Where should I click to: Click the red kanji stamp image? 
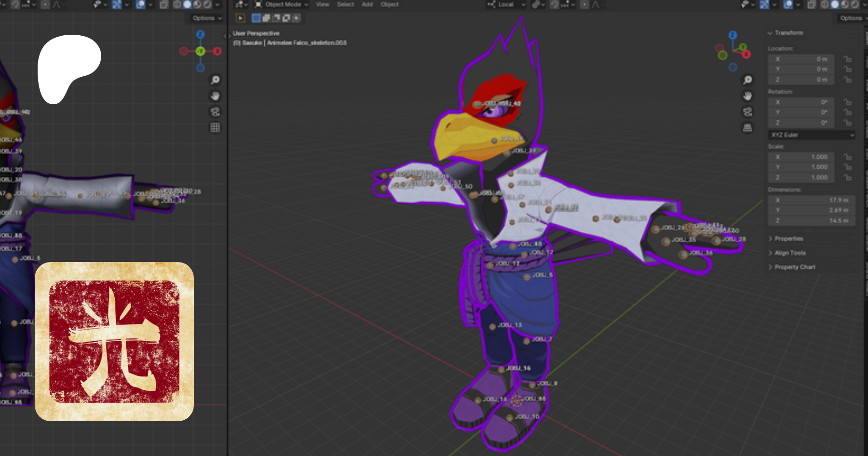[114, 342]
